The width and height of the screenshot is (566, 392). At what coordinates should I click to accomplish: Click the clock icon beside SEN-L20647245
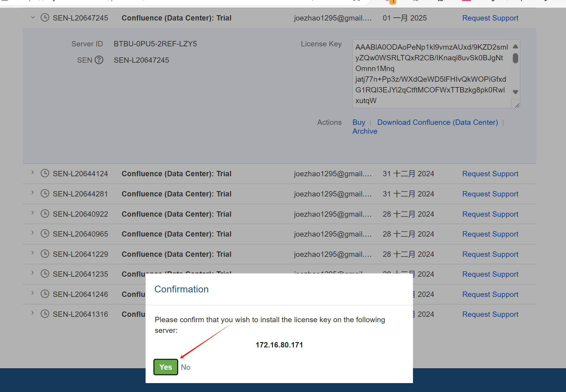tap(45, 18)
